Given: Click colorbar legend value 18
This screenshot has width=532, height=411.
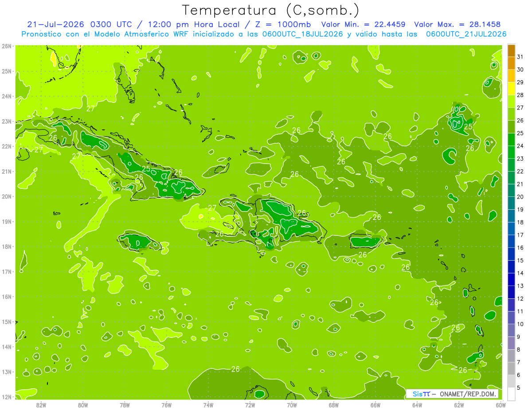Looking at the screenshot, I should pyautogui.click(x=520, y=222).
